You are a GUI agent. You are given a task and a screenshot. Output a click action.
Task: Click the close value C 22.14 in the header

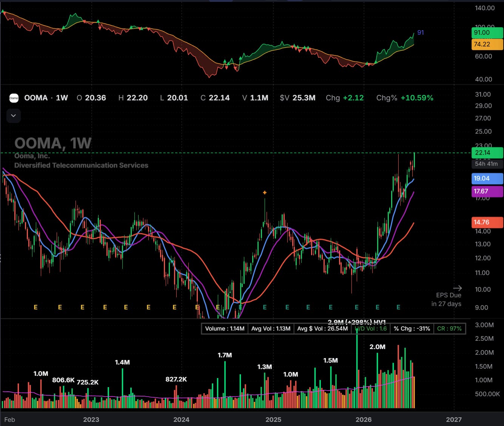pos(215,98)
